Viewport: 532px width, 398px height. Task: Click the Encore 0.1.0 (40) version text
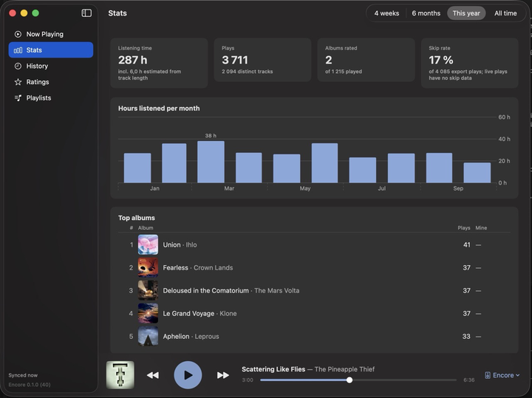[x=30, y=385]
